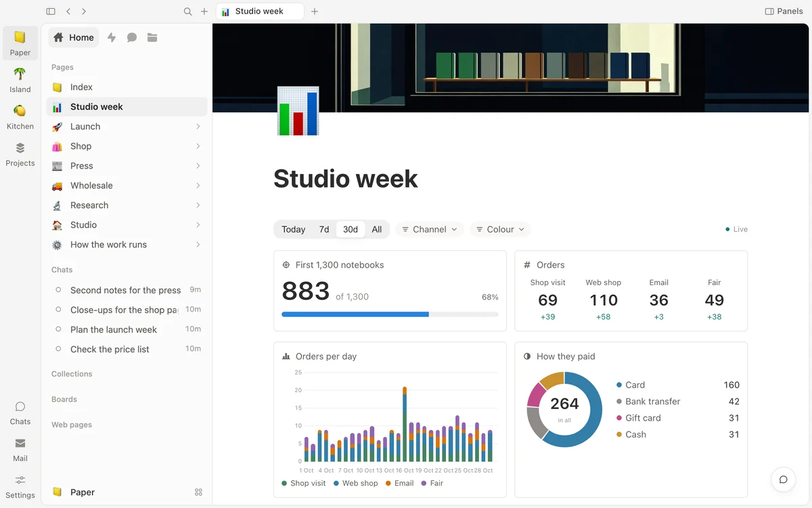Set range to 30d
The image size is (812, 508).
pos(351,230)
